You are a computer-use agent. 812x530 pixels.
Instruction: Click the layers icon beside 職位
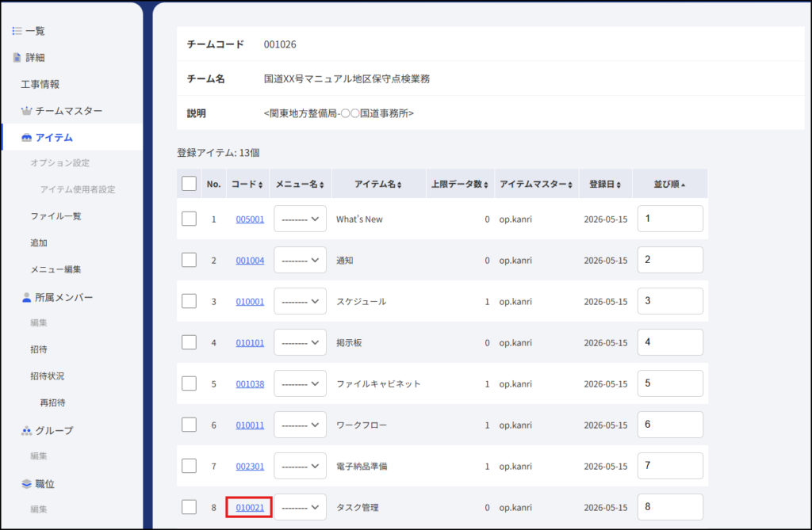26,484
